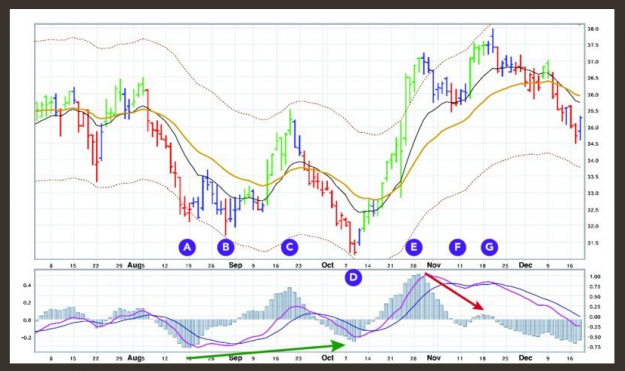625x371 pixels.
Task: Click the -0.2 histogram axis label
Action: pos(26,338)
